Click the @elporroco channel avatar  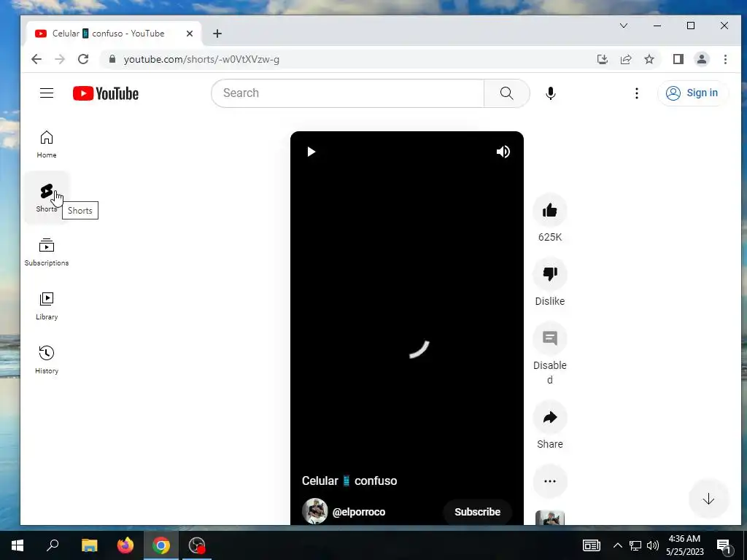(315, 511)
